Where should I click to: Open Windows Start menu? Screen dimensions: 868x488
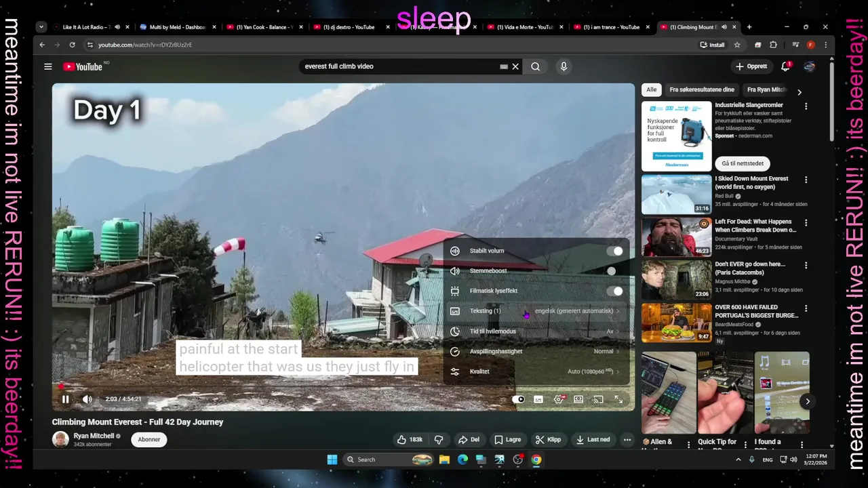(332, 460)
